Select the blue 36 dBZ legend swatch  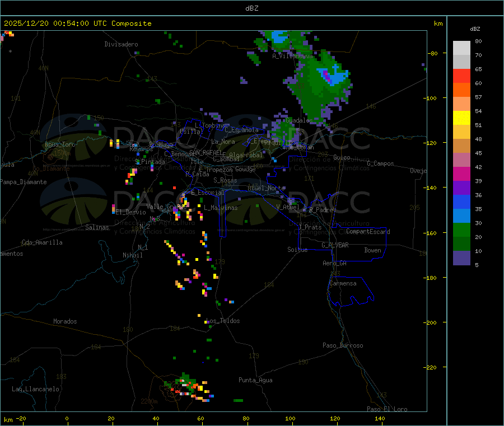pyautogui.click(x=461, y=202)
